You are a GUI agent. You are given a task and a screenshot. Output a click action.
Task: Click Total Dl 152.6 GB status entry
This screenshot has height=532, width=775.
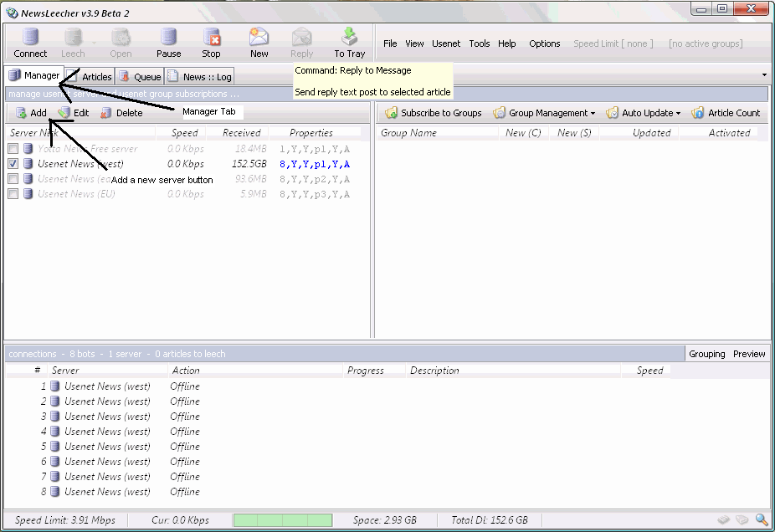coord(490,520)
